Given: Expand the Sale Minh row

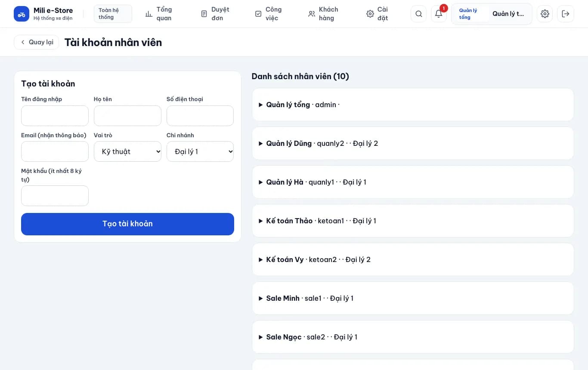Looking at the screenshot, I should click(413, 298).
